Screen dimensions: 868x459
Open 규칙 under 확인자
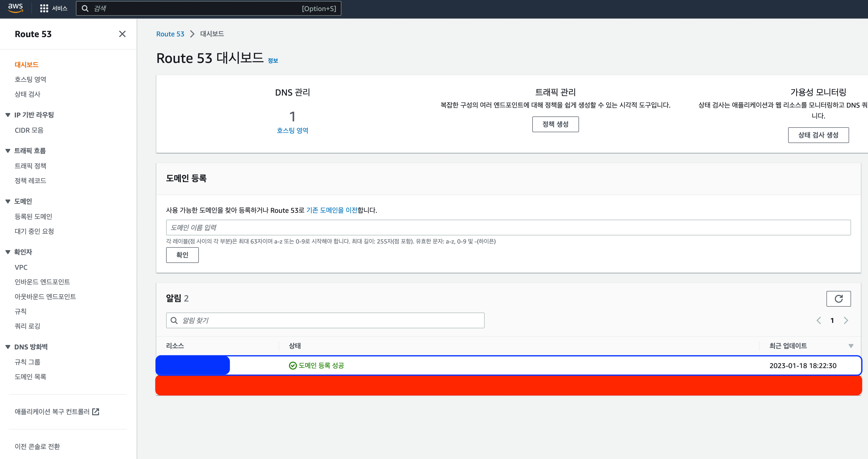[21, 311]
